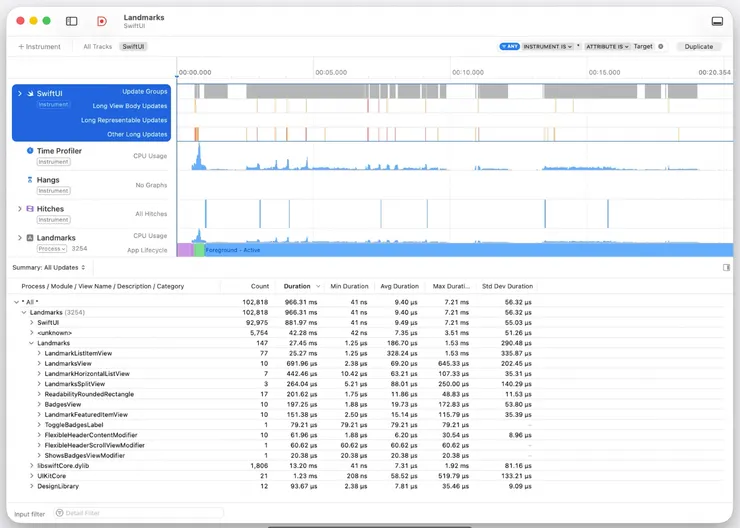Switch to the All Tracks tab

click(x=97, y=46)
